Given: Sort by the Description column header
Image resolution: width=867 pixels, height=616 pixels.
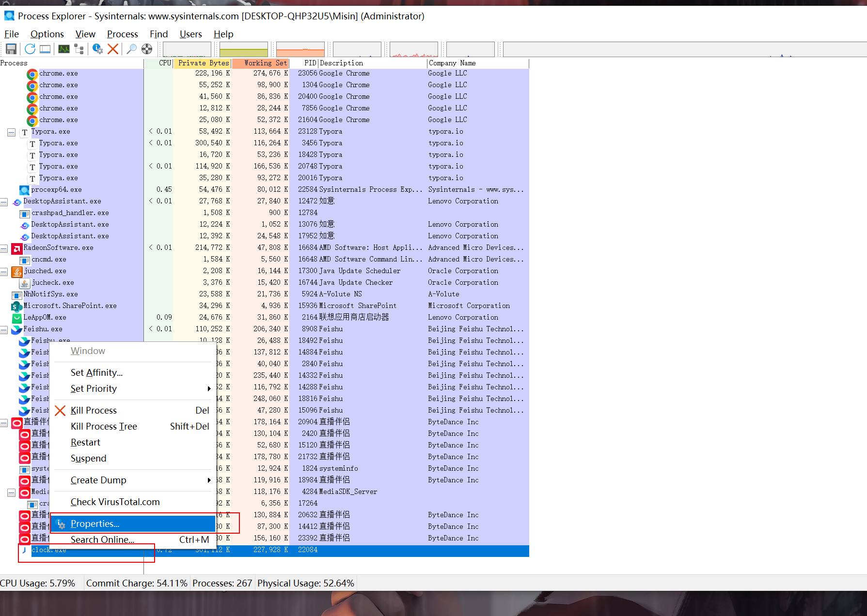Looking at the screenshot, I should click(372, 63).
